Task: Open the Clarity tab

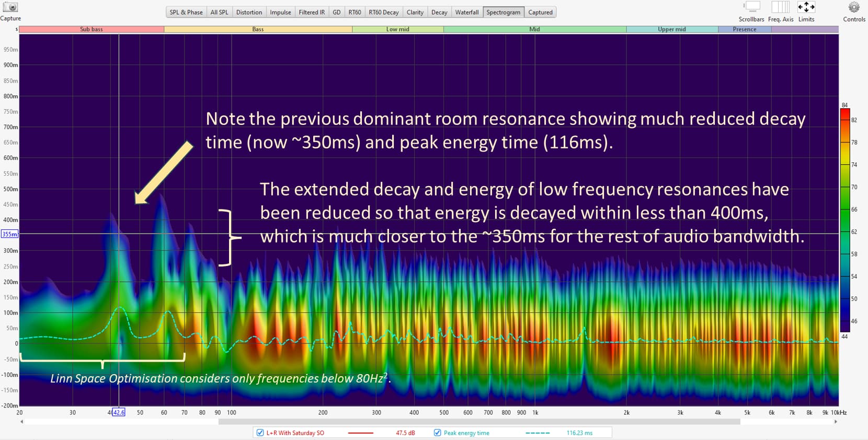Action: pyautogui.click(x=415, y=12)
